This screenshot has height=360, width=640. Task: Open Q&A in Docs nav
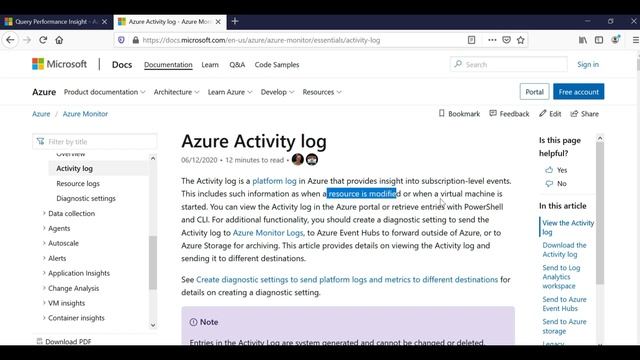point(237,64)
